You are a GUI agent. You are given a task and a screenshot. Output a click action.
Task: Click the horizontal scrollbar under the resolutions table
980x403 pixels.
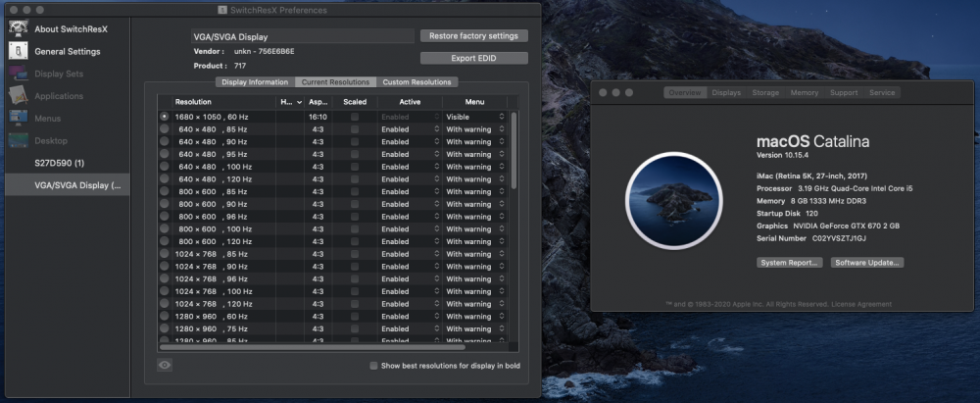point(313,347)
